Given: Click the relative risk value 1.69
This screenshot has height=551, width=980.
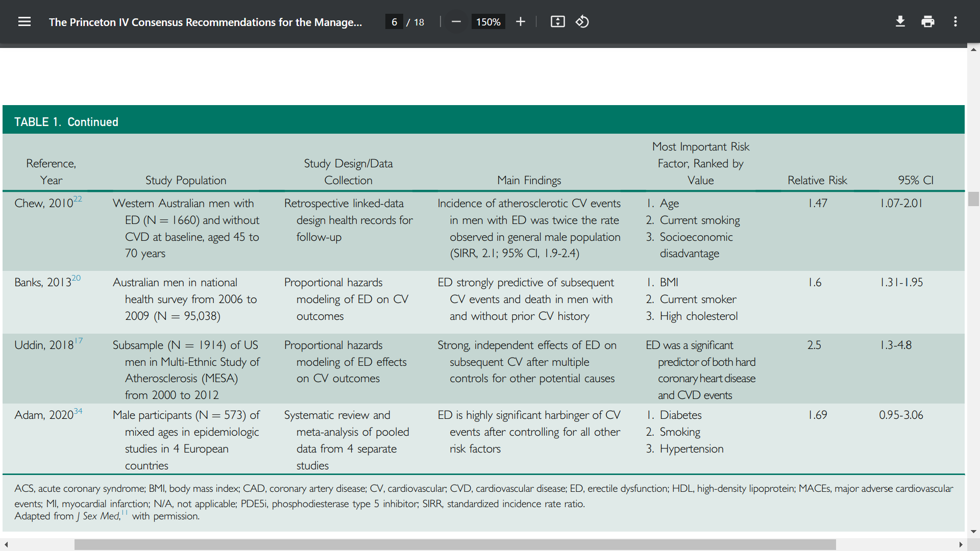Looking at the screenshot, I should pyautogui.click(x=818, y=415).
